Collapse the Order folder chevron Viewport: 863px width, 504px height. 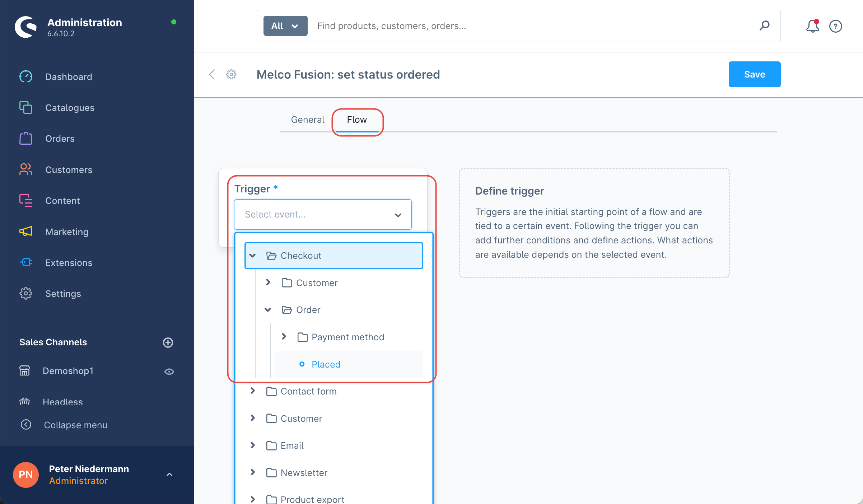click(268, 309)
